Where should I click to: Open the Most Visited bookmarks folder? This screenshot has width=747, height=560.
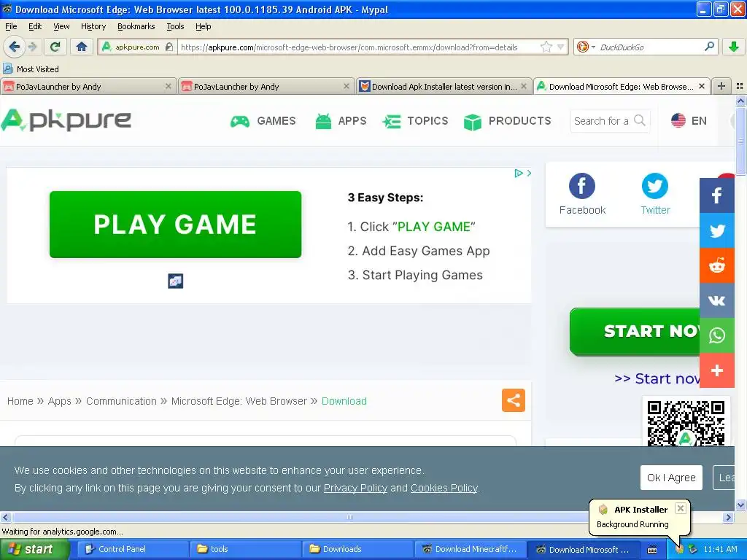pyautogui.click(x=31, y=69)
